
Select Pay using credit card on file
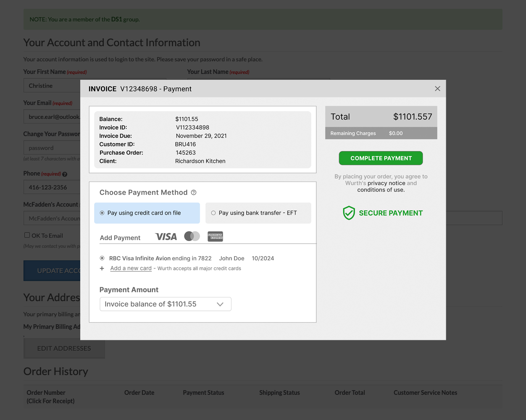pyautogui.click(x=147, y=213)
